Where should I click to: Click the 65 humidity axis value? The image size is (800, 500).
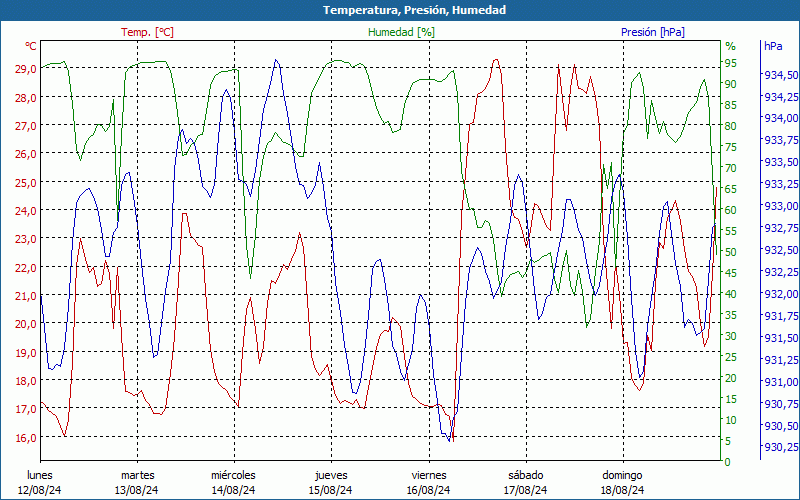tap(731, 189)
